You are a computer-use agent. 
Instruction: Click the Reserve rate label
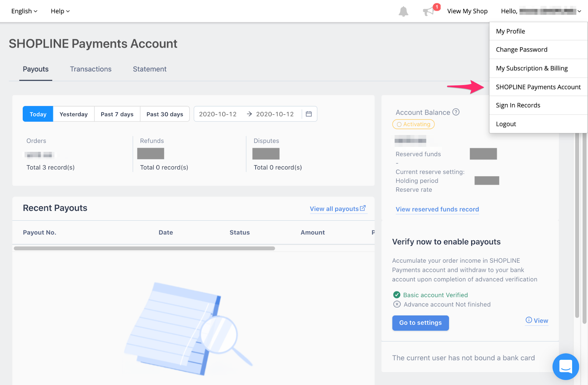[414, 190]
